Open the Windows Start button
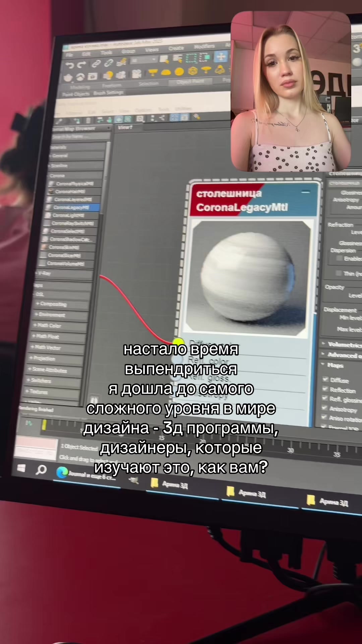The height and width of the screenshot is (644, 362). tap(21, 468)
